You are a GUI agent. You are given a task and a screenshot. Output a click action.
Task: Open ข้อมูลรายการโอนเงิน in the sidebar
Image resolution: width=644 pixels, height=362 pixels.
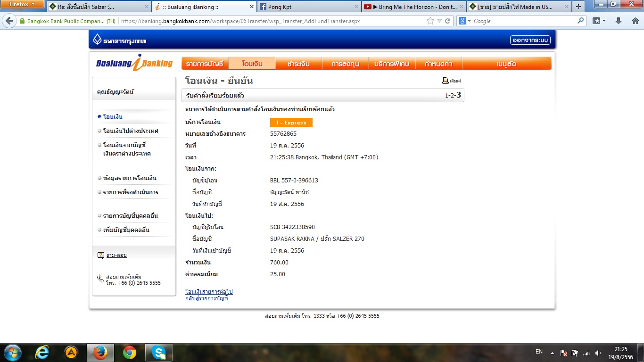point(130,178)
